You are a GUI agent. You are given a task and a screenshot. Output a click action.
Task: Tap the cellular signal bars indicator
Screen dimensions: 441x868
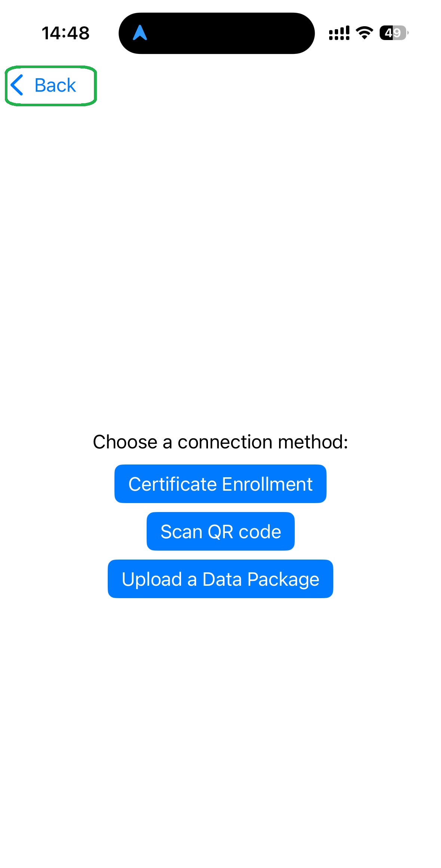[339, 33]
